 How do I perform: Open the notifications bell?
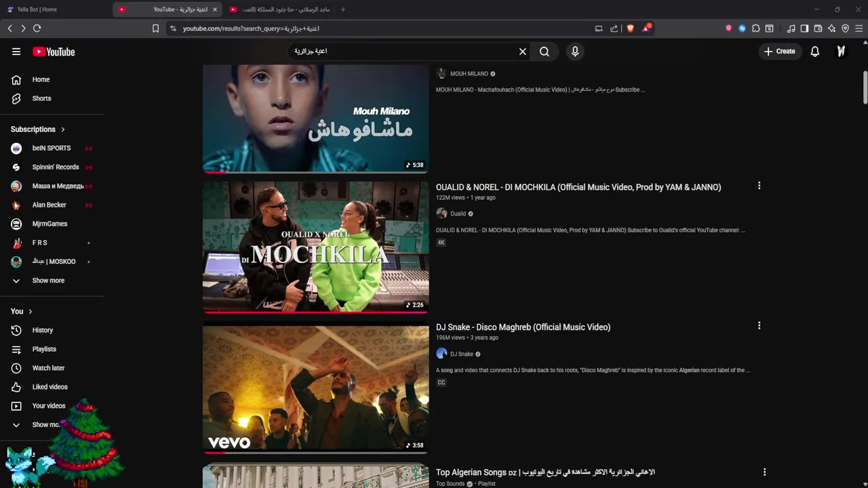[815, 52]
